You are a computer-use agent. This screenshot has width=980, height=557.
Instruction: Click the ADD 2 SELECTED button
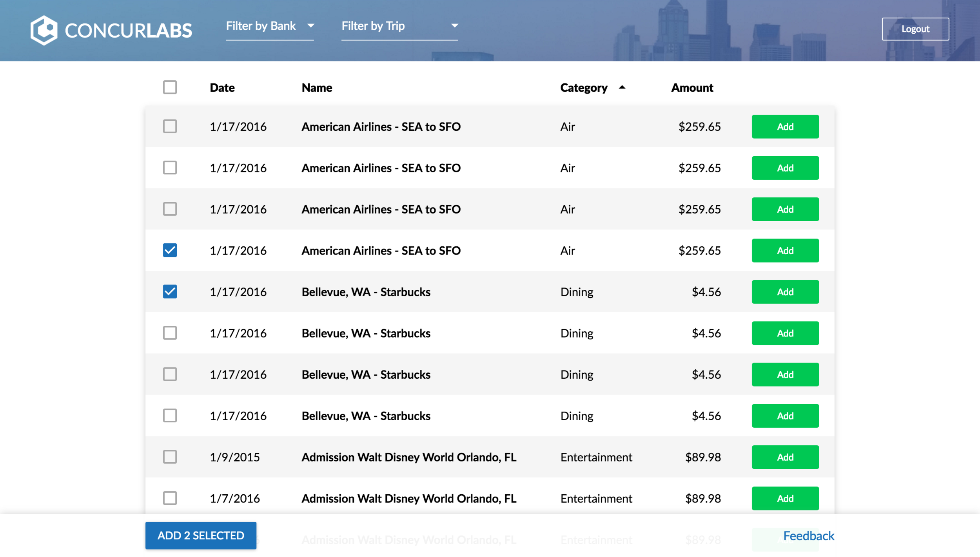click(201, 535)
